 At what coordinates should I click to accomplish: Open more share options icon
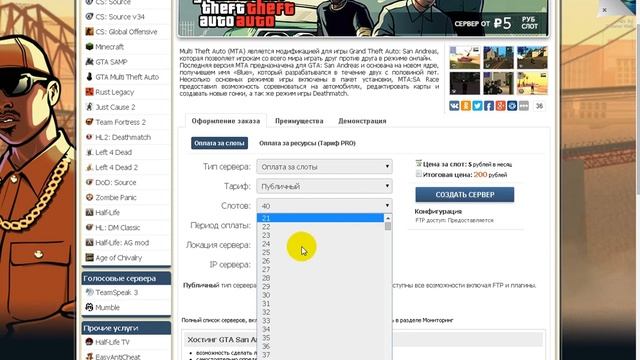(x=524, y=106)
